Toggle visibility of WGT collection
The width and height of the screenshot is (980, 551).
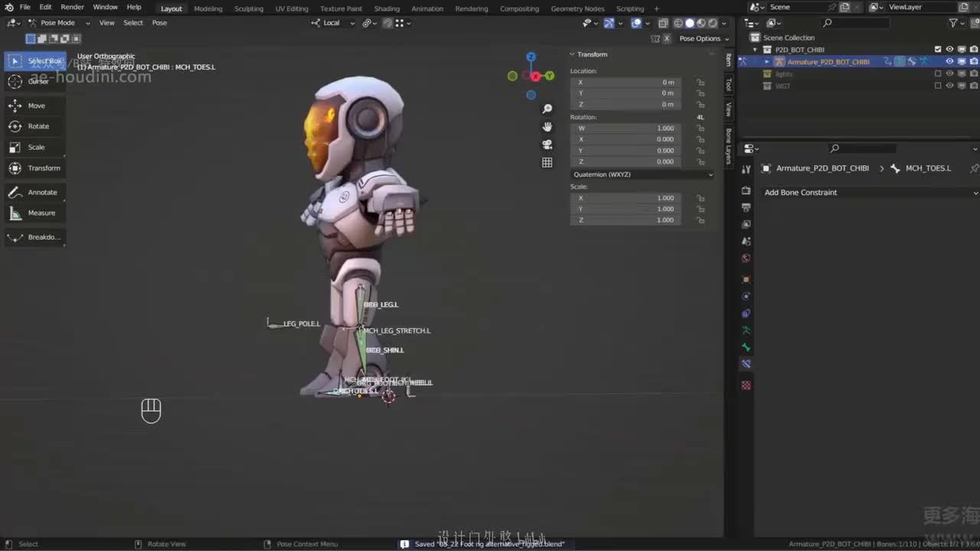tap(950, 86)
